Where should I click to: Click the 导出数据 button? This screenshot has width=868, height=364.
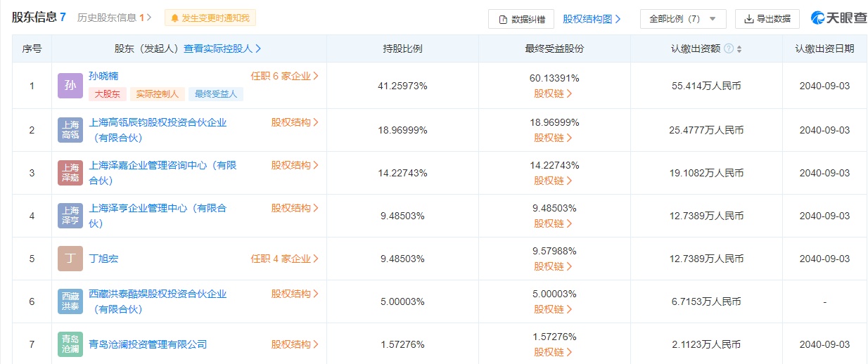pyautogui.click(x=767, y=19)
